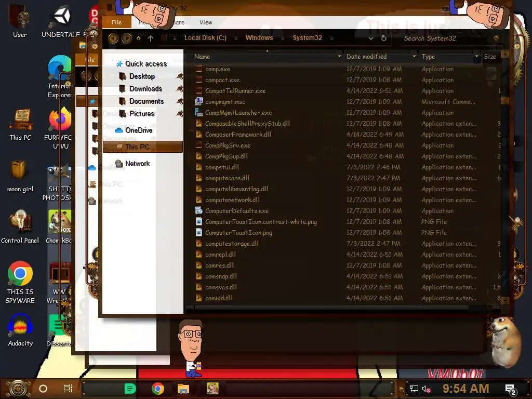532x399 pixels.
Task: Go back using the back arrow button
Action: click(x=113, y=38)
